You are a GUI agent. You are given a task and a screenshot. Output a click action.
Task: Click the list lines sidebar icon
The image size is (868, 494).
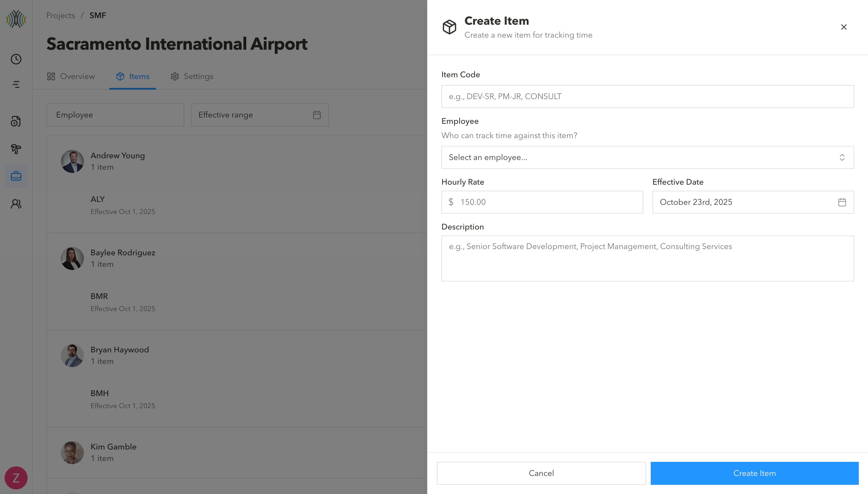(x=16, y=84)
